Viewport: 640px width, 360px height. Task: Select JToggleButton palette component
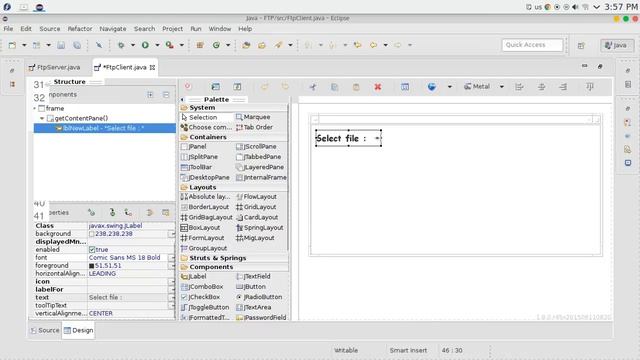205,307
